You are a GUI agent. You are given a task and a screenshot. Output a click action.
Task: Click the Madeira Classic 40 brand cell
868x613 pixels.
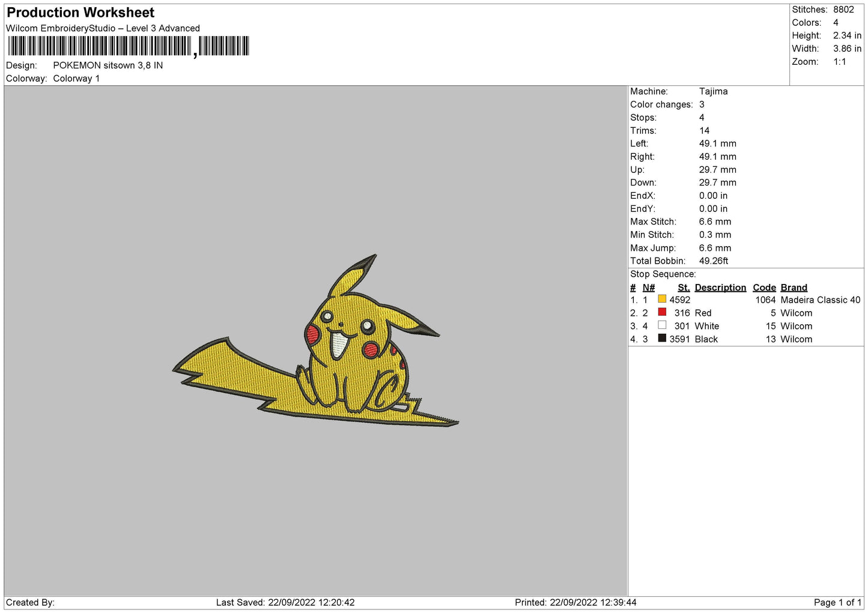(x=820, y=300)
